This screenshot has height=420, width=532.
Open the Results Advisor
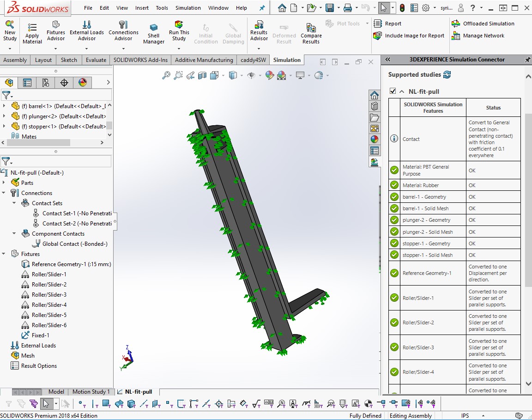click(259, 32)
